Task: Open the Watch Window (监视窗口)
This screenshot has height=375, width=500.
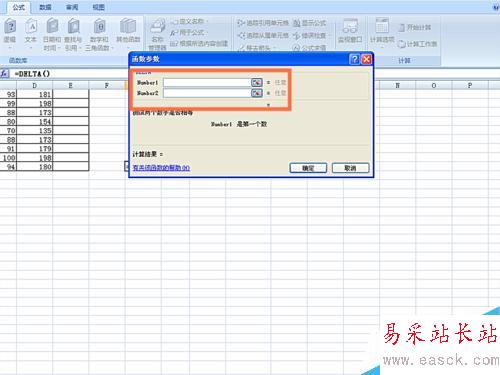Action: (350, 32)
